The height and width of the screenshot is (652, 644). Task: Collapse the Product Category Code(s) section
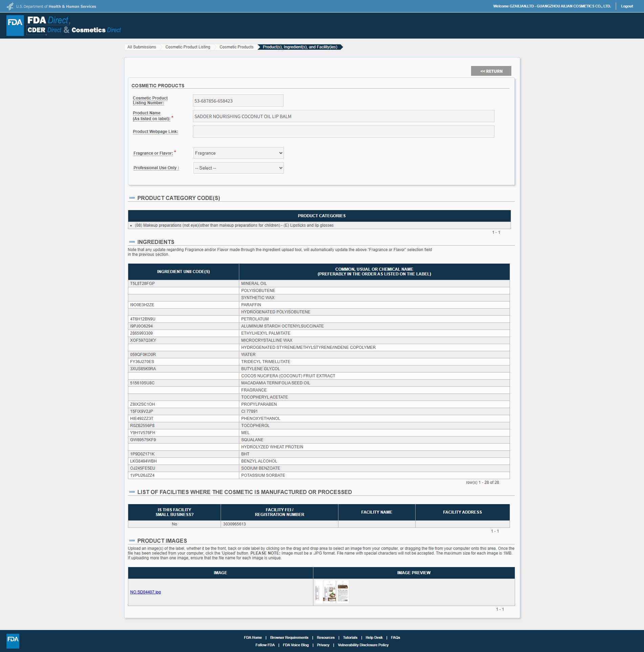(132, 198)
